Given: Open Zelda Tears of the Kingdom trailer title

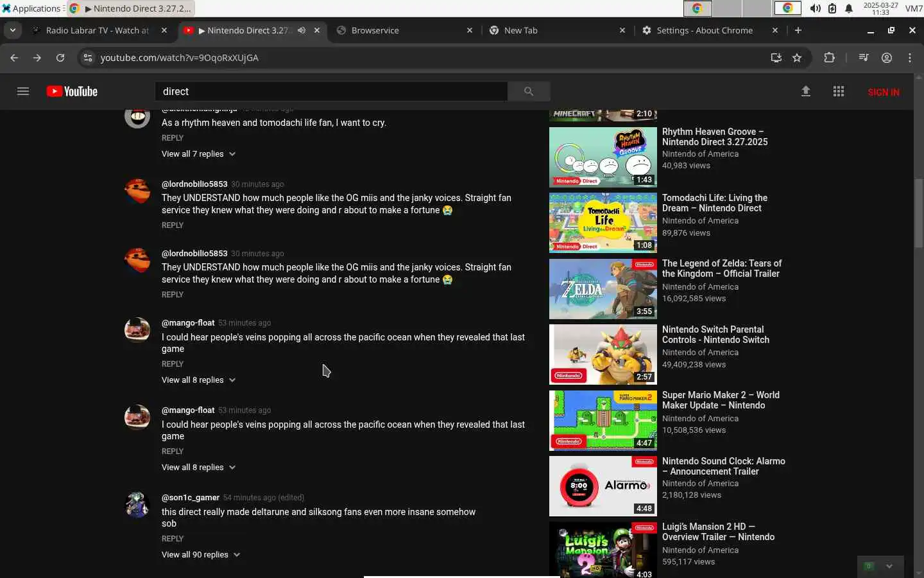Looking at the screenshot, I should [x=722, y=268].
